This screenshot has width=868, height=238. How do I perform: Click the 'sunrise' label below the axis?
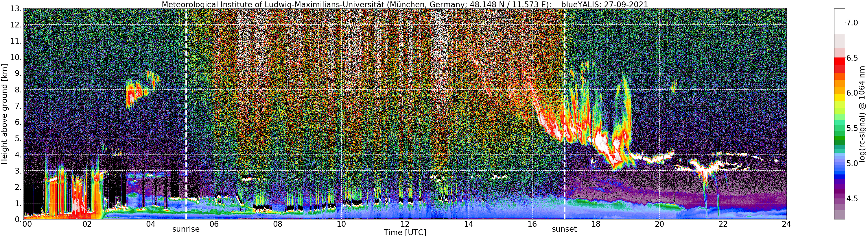point(186,229)
